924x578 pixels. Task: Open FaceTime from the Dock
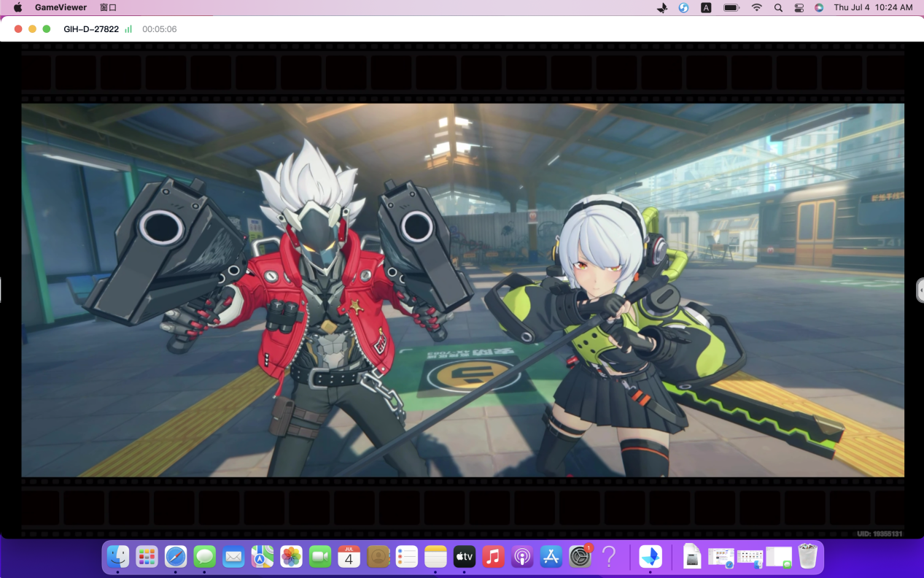(x=320, y=557)
